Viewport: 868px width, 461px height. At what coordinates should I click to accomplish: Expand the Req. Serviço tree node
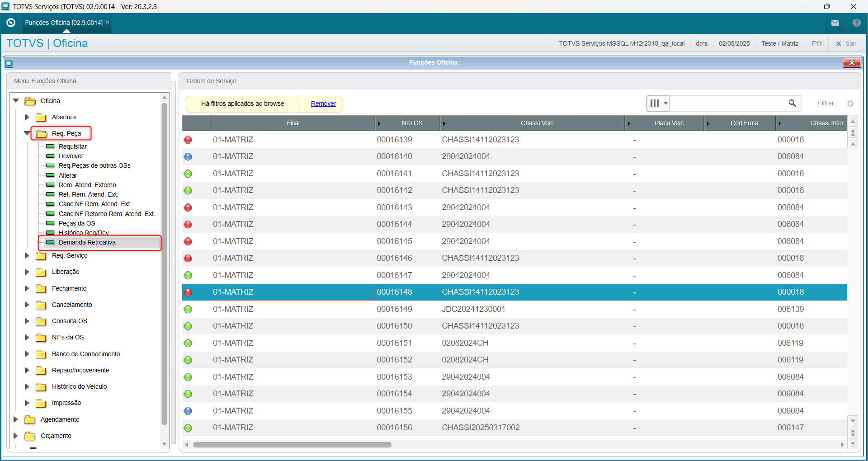point(27,255)
